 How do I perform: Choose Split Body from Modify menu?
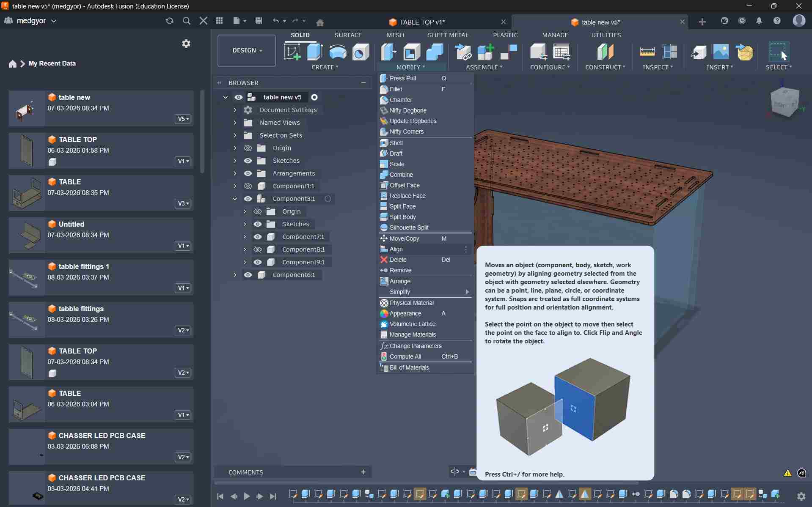tap(402, 217)
